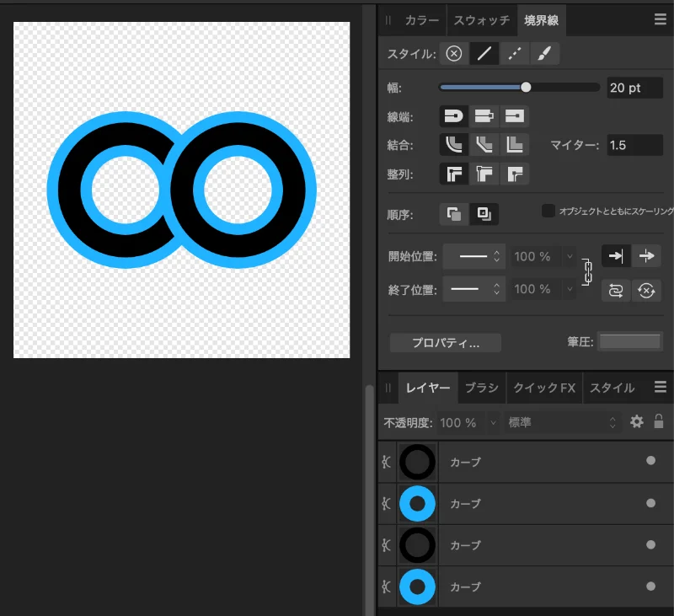Toggle visibility of the first カーブ layer

click(x=650, y=461)
